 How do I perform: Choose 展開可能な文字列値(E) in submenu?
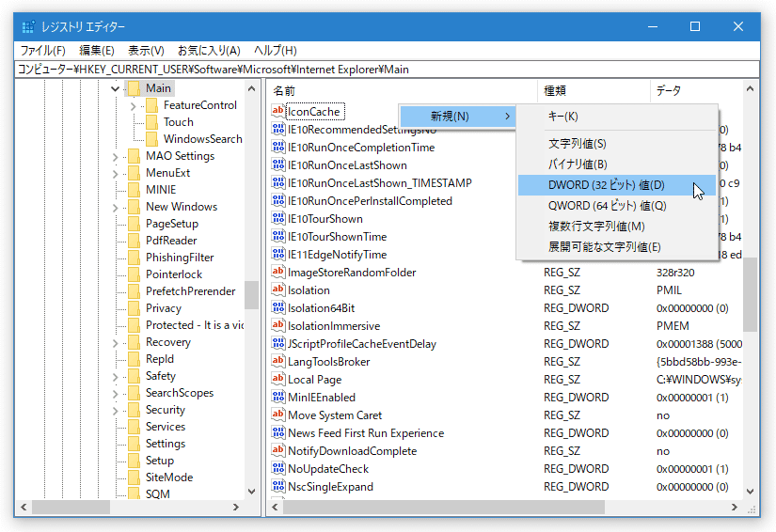point(617,246)
